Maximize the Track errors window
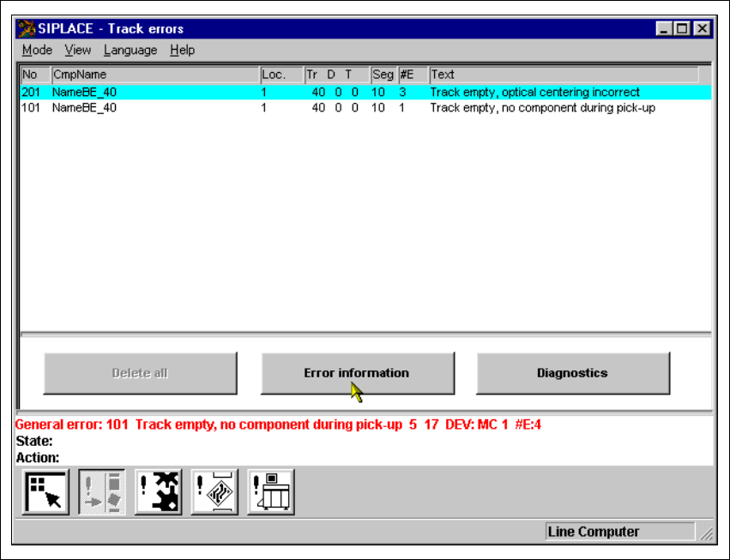The width and height of the screenshot is (730, 560). pyautogui.click(x=682, y=29)
